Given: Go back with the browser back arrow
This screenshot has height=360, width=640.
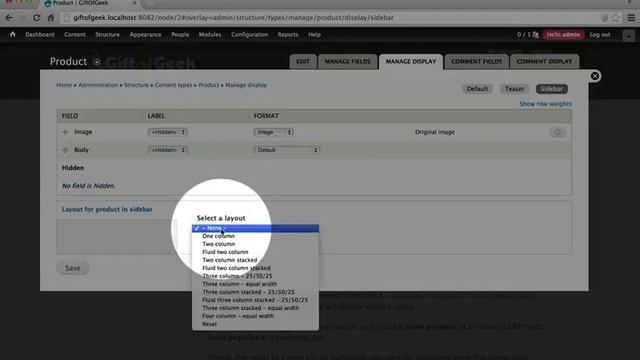Looking at the screenshot, I should tap(9, 18).
